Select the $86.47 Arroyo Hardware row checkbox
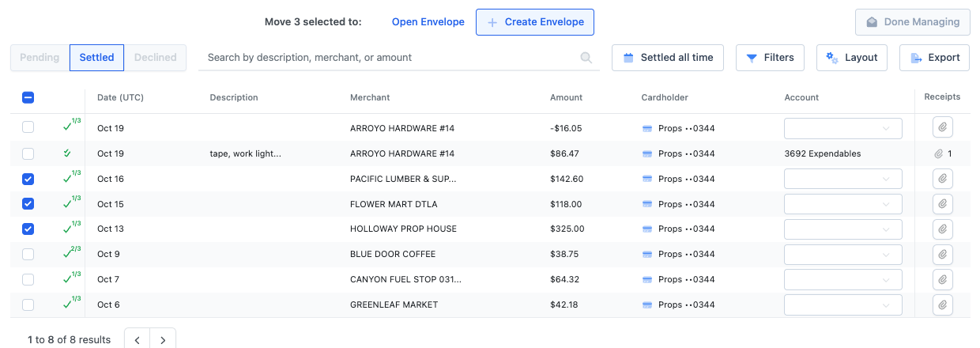Viewport: 980px width, 348px height. 28,153
